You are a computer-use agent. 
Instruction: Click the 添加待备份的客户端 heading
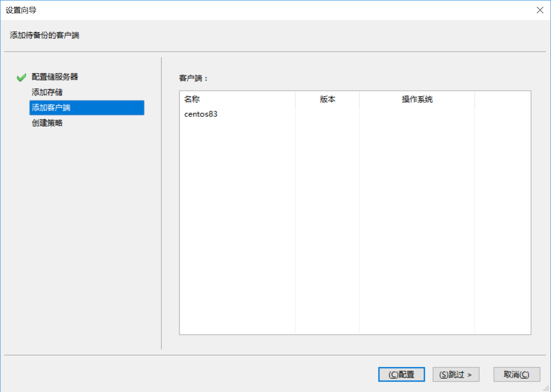pyautogui.click(x=44, y=35)
